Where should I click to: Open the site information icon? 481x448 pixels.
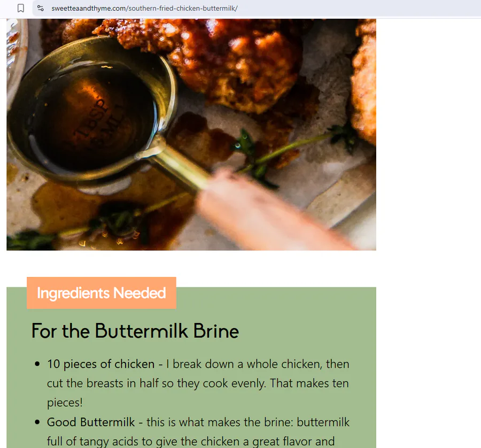[x=40, y=8]
